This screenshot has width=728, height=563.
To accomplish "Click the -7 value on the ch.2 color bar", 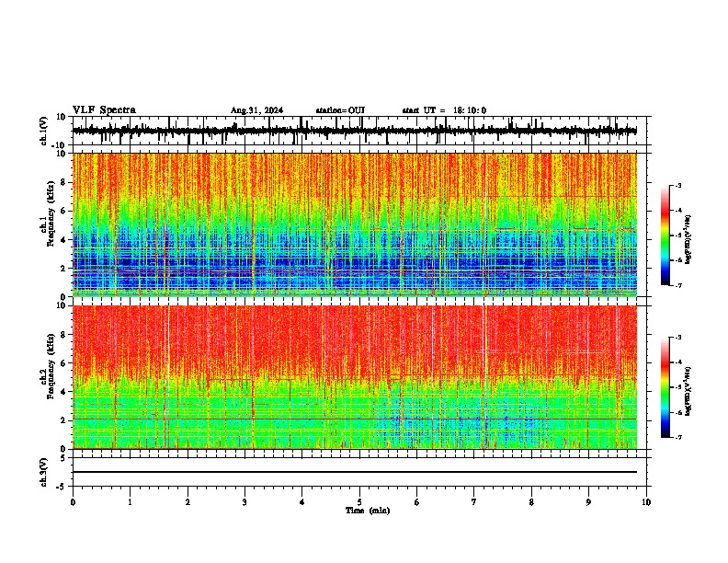I will click(x=677, y=438).
